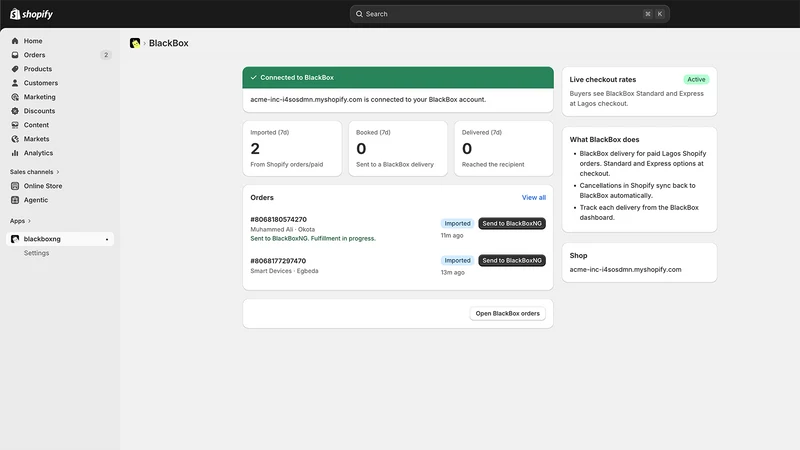Image resolution: width=800 pixels, height=450 pixels.
Task: Send order #8068177297470 to BlackBoxNG
Action: point(512,260)
